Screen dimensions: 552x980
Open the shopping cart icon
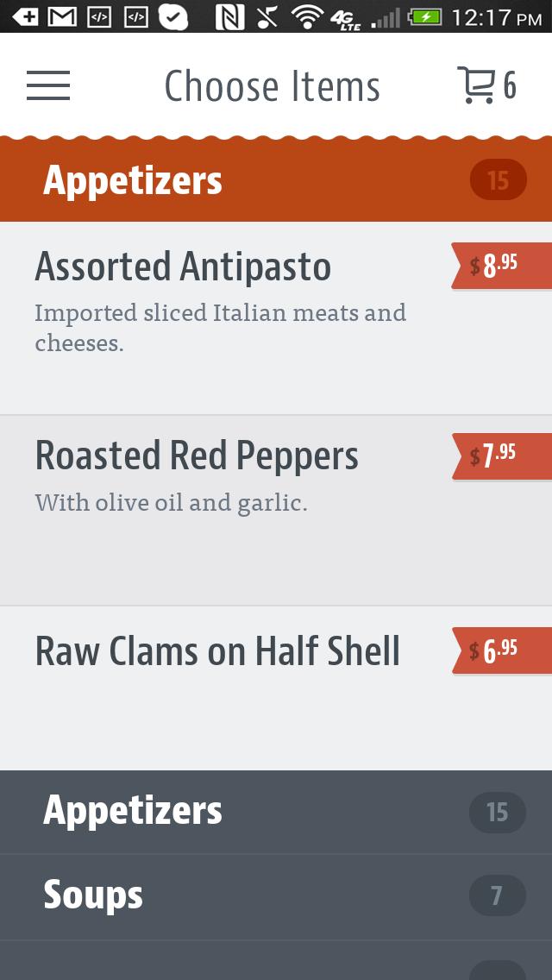pyautogui.click(x=474, y=85)
